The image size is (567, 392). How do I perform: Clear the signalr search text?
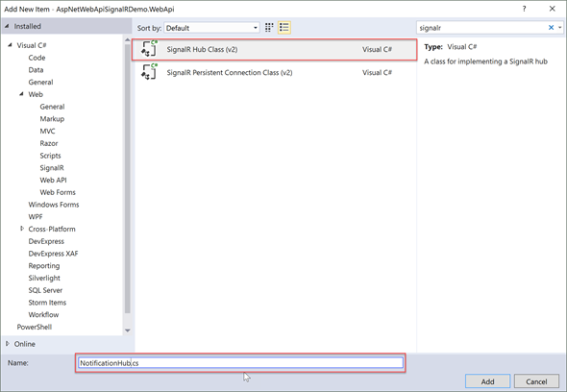551,28
